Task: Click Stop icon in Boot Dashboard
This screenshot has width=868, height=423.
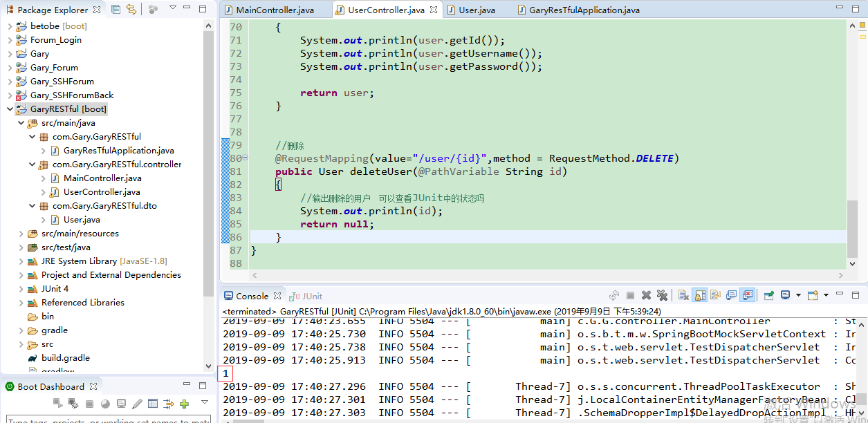Action: pos(89,404)
